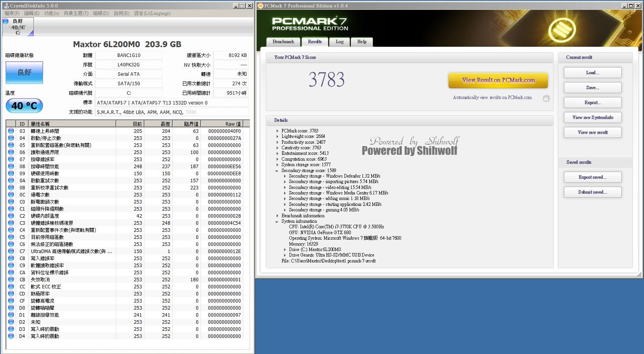This screenshot has height=354, width=644.
Task: Expand Drive Generic Ultra HS-SD/MMC USB Device
Action: tap(285, 255)
